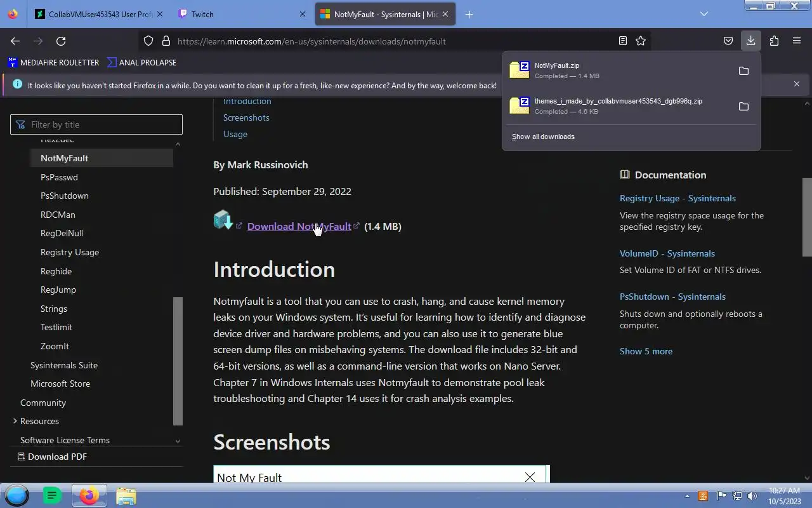Jump to the Usage section link
Viewport: 812px width, 508px height.
click(235, 134)
